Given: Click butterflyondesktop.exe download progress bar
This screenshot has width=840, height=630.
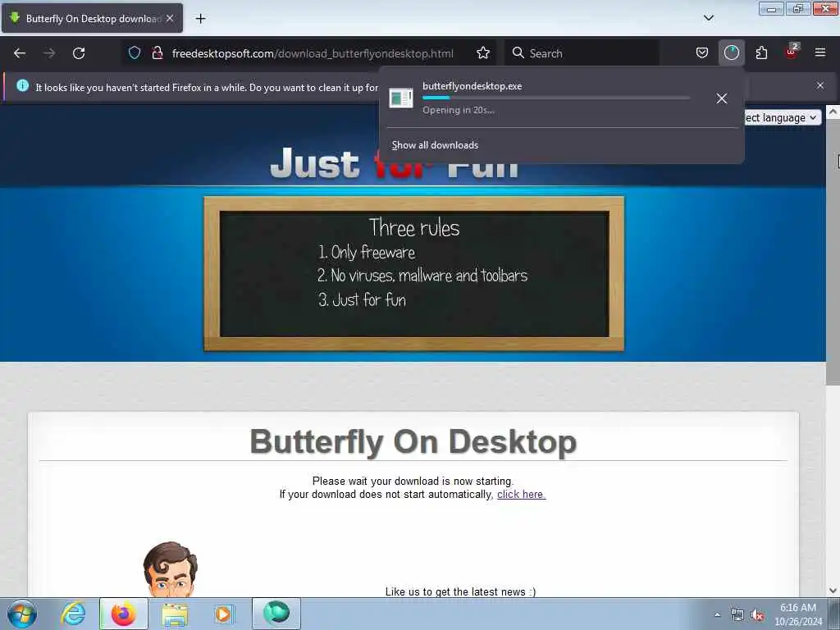Looking at the screenshot, I should click(556, 98).
